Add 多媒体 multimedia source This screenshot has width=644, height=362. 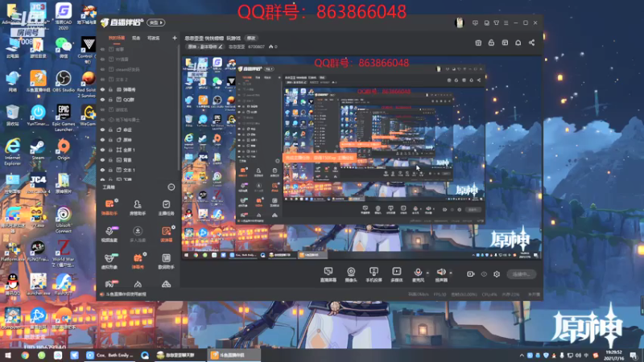pyautogui.click(x=396, y=274)
